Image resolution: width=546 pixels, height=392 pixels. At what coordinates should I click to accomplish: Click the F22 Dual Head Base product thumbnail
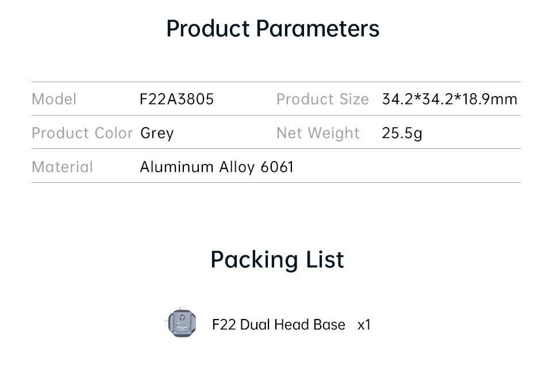coord(180,322)
